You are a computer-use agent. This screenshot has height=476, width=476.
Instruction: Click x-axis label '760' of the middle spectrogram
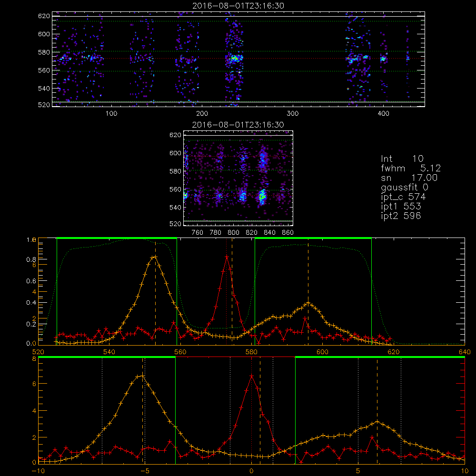[198, 233]
